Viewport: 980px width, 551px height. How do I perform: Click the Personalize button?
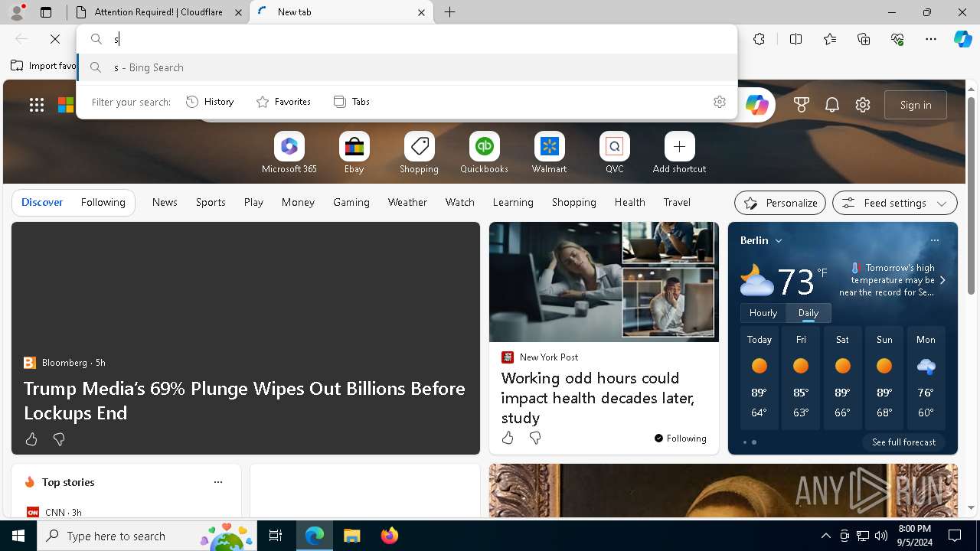(x=780, y=203)
